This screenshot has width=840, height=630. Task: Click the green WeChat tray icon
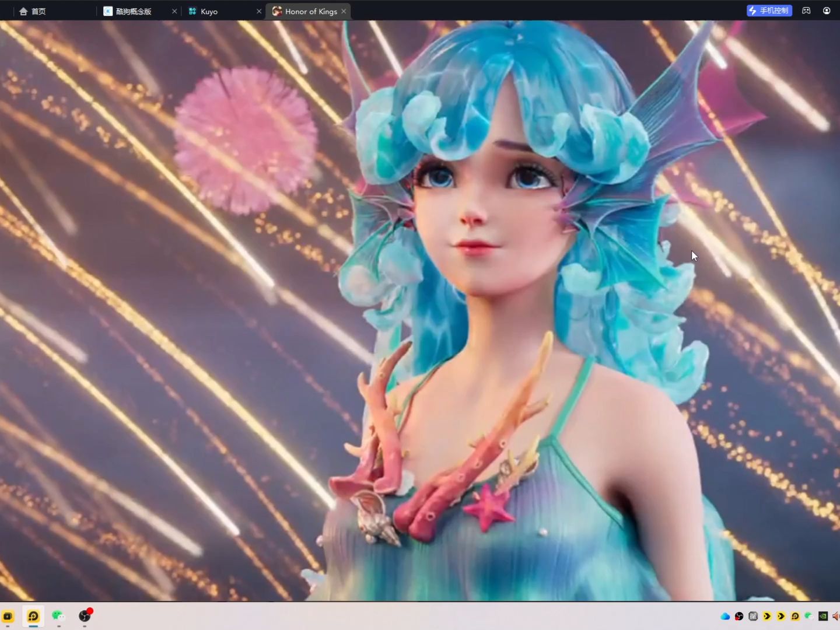click(809, 616)
